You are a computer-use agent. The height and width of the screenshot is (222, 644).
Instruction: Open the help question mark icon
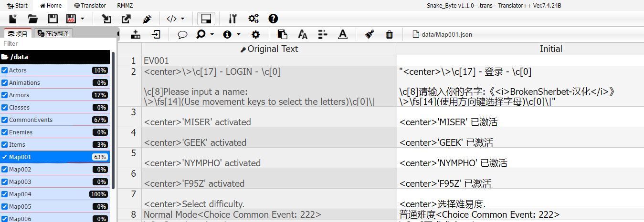pyautogui.click(x=273, y=19)
